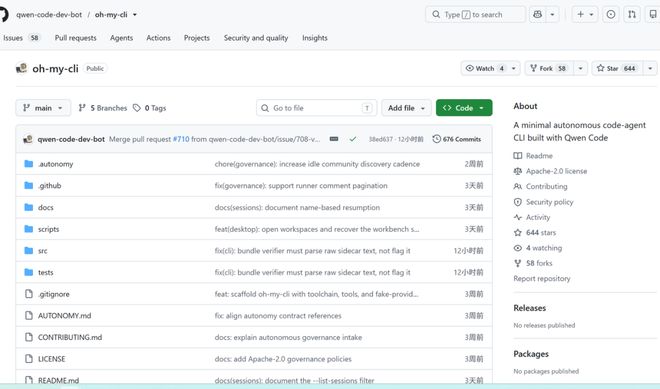Open the src folder icon

(x=29, y=250)
